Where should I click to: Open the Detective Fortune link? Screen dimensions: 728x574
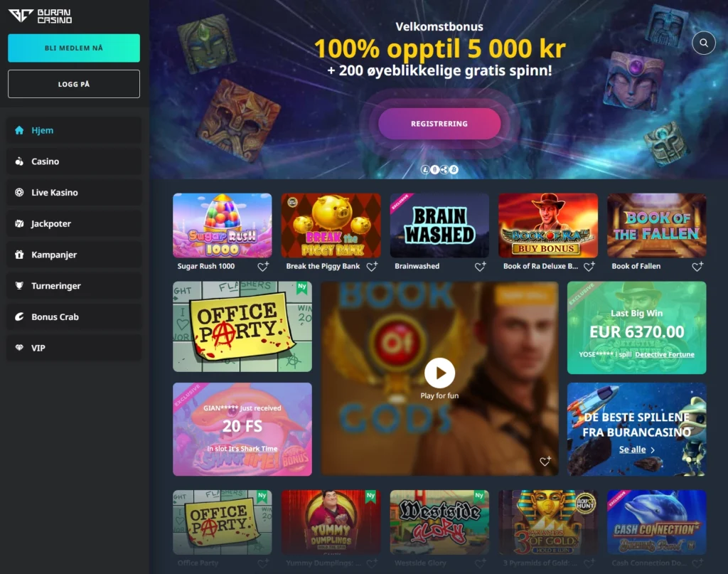coord(665,354)
